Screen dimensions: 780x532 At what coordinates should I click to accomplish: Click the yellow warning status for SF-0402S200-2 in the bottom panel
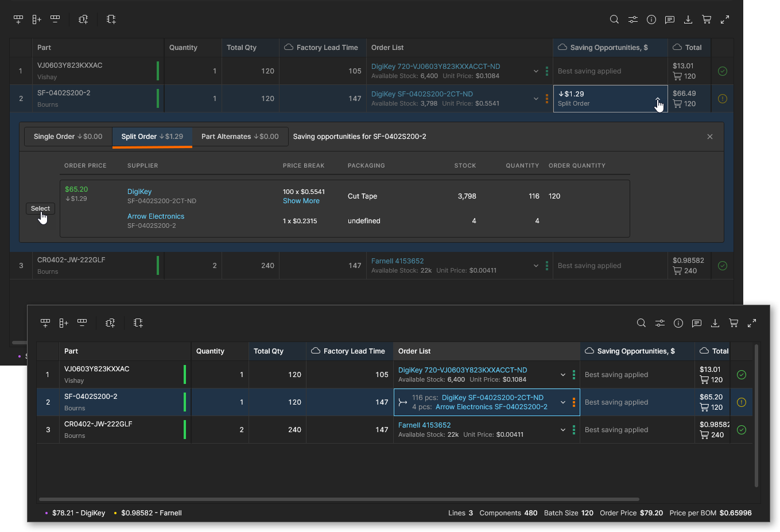pos(742,402)
